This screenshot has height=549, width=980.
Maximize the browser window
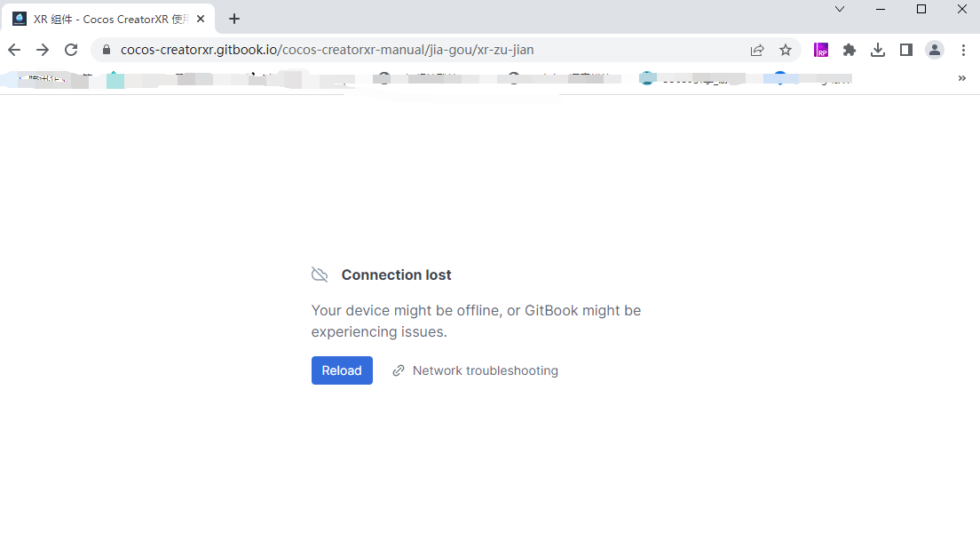click(921, 9)
